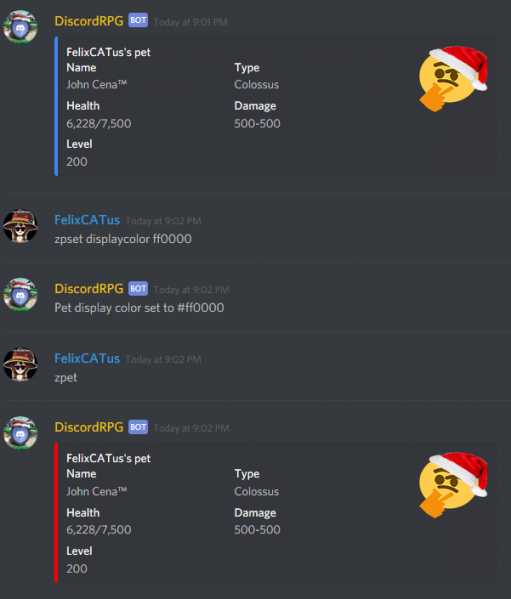Click the 'Today at 9:01 PM' timestamp
511x599 pixels.
pos(191,22)
